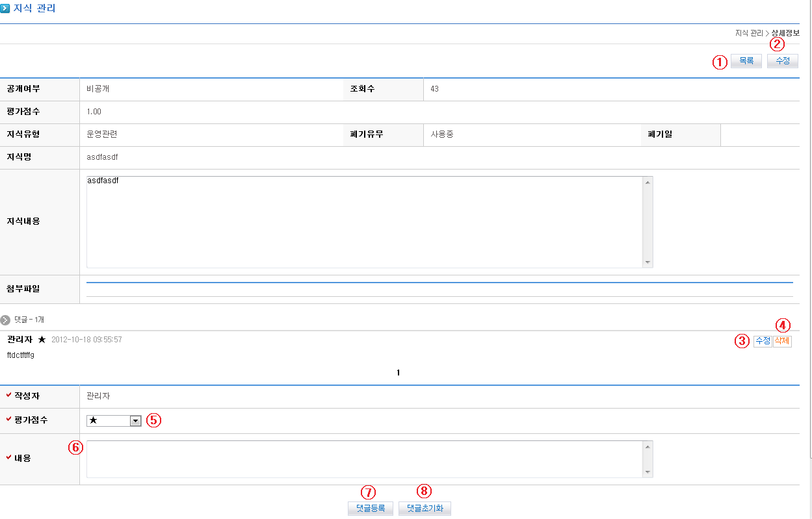Go back to list with 목록 button
This screenshot has width=812, height=519.
(x=746, y=61)
